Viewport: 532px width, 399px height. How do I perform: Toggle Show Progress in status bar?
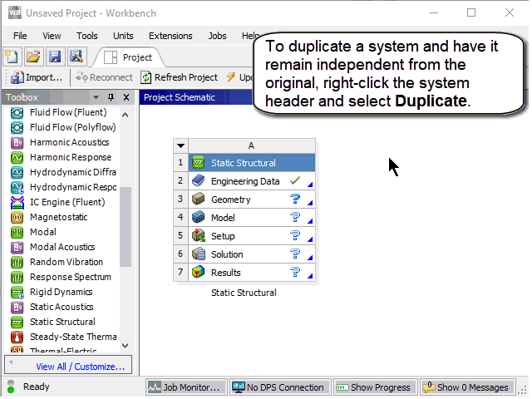[374, 387]
